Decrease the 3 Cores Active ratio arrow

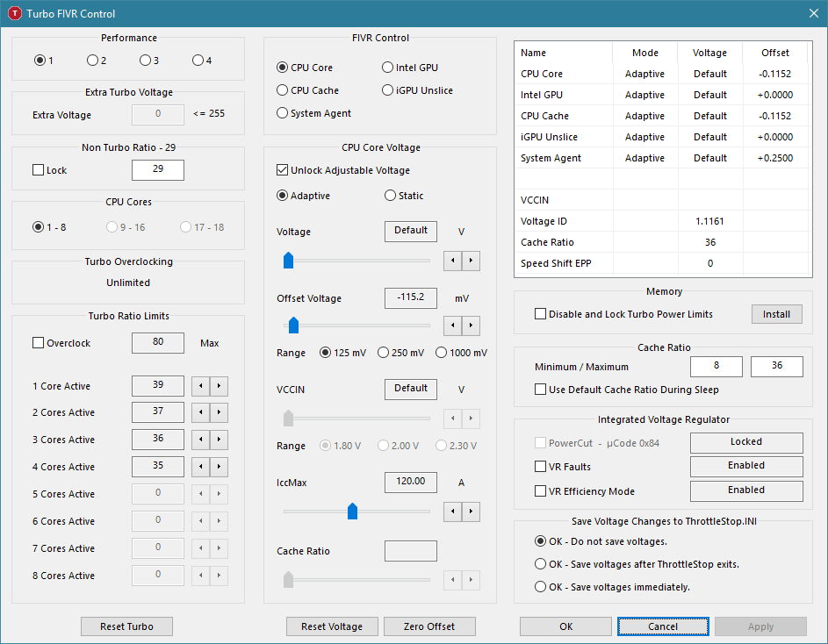tap(201, 440)
